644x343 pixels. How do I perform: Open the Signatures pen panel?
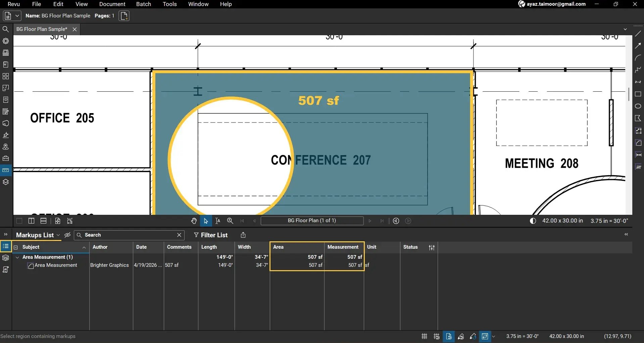tap(6, 135)
